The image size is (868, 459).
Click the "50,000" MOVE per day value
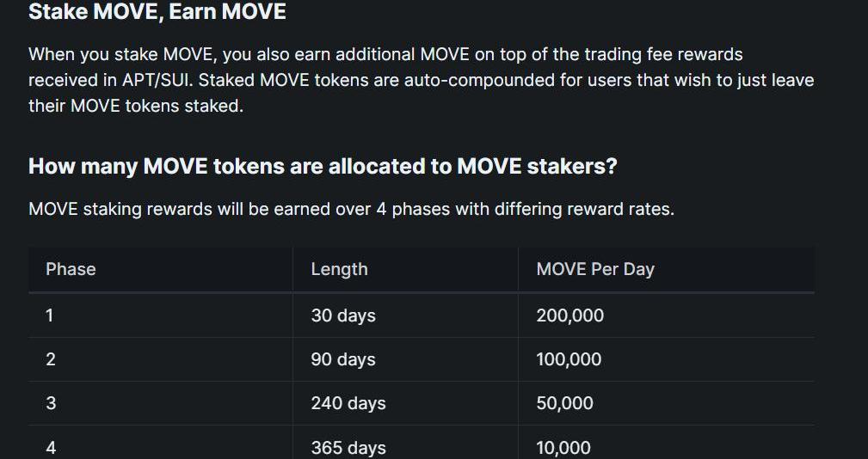pos(564,403)
